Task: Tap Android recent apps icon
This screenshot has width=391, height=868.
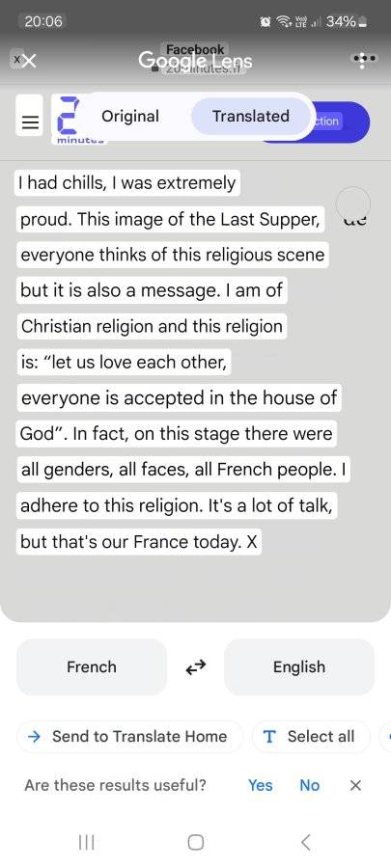Action: pos(86,842)
